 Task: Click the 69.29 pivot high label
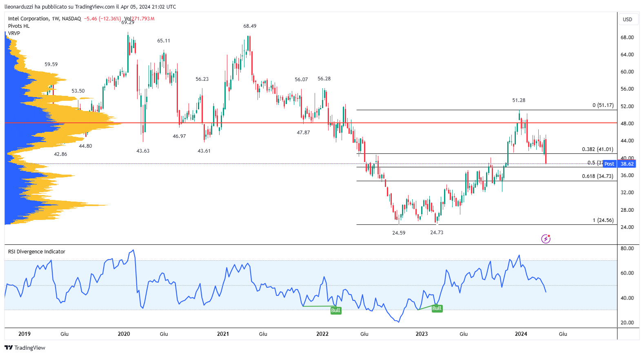pos(128,22)
